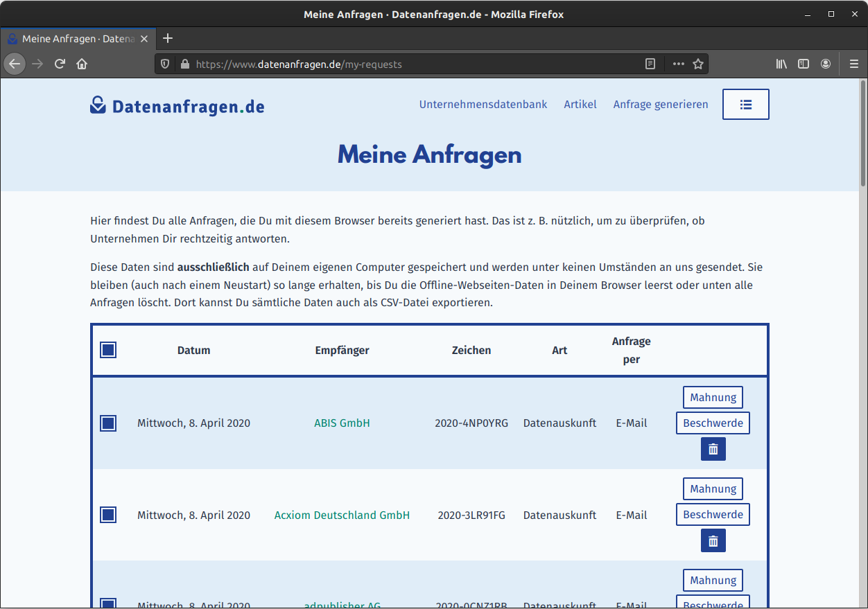Click the Datenanfragen.de logo
The height and width of the screenshot is (609, 868).
point(177,106)
